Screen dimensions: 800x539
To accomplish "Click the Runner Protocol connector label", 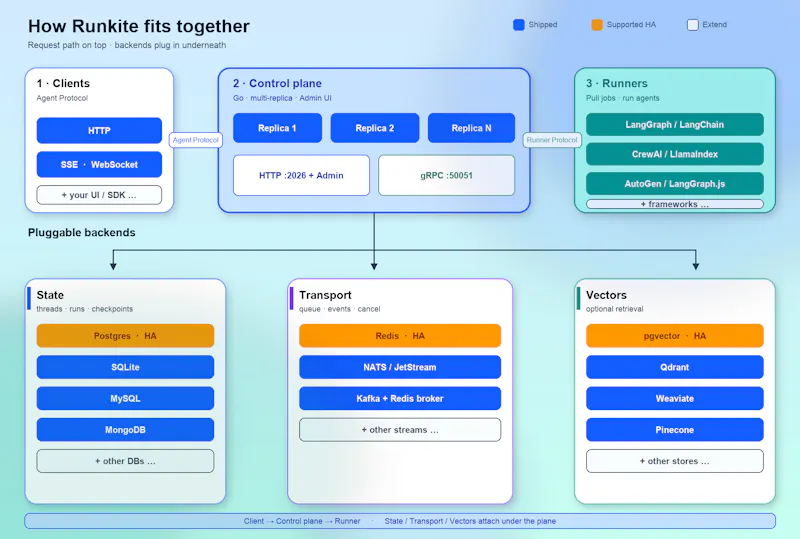I will coord(552,140).
